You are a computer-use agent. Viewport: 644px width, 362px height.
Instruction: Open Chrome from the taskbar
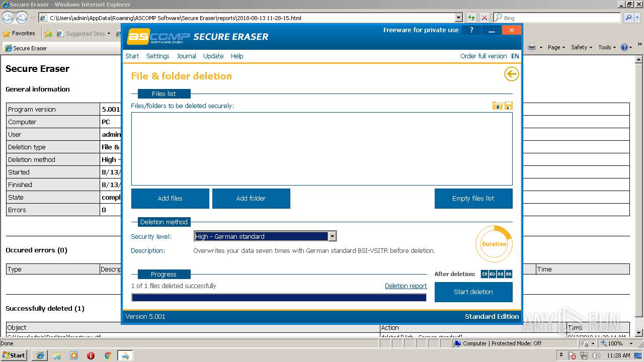point(108,355)
